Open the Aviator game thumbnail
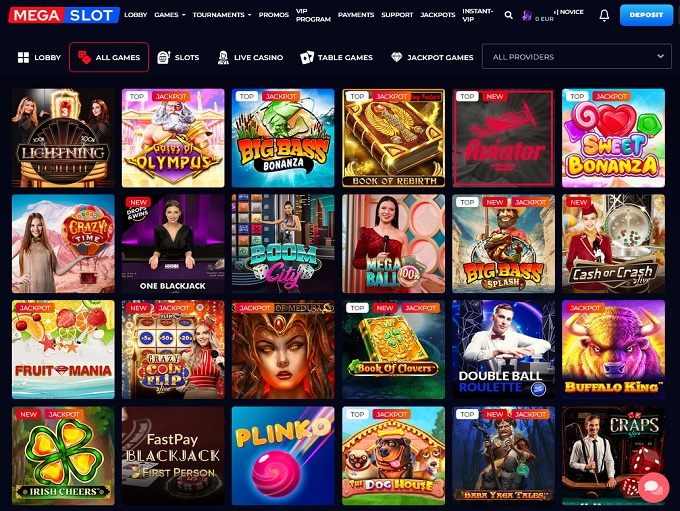This screenshot has height=511, width=680. [503, 138]
